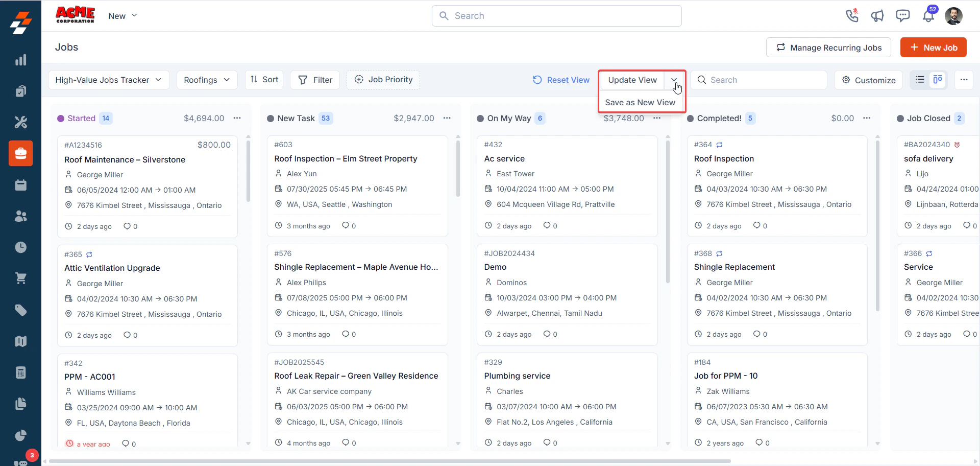Open the shopping cart sidebar icon
Screen dimensions: 980x466
coord(20,278)
